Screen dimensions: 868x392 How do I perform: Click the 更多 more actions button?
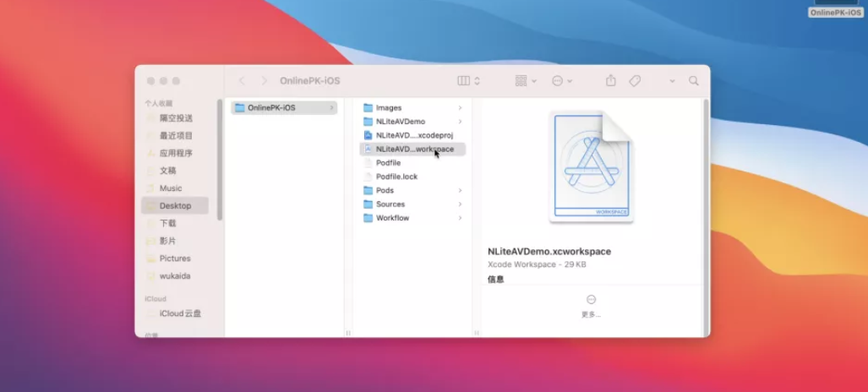(591, 306)
